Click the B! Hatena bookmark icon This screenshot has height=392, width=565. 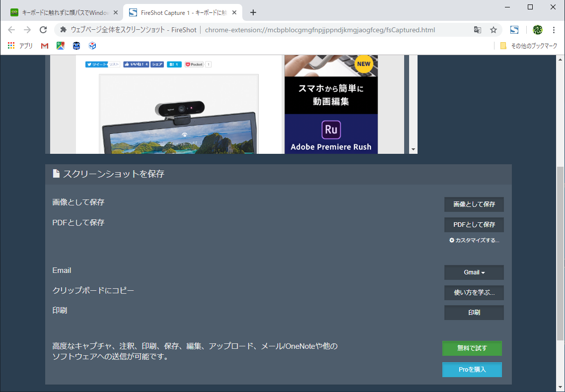click(174, 64)
